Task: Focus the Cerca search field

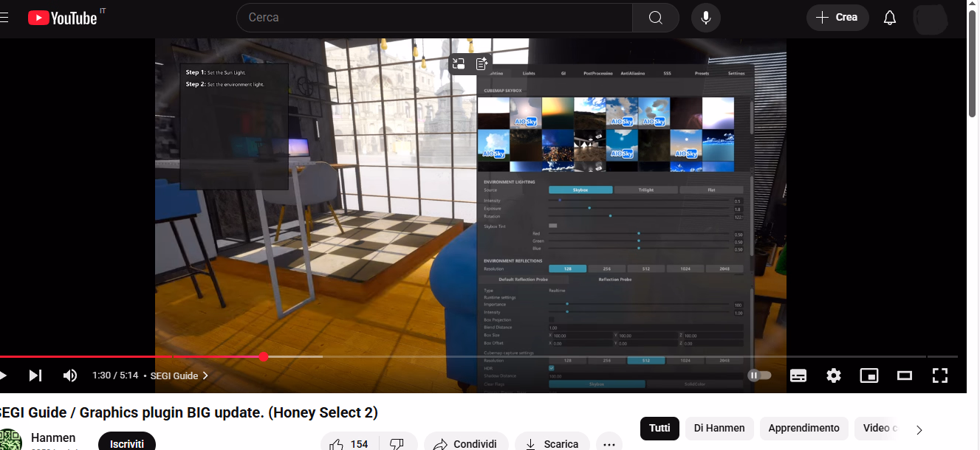Action: [x=434, y=18]
